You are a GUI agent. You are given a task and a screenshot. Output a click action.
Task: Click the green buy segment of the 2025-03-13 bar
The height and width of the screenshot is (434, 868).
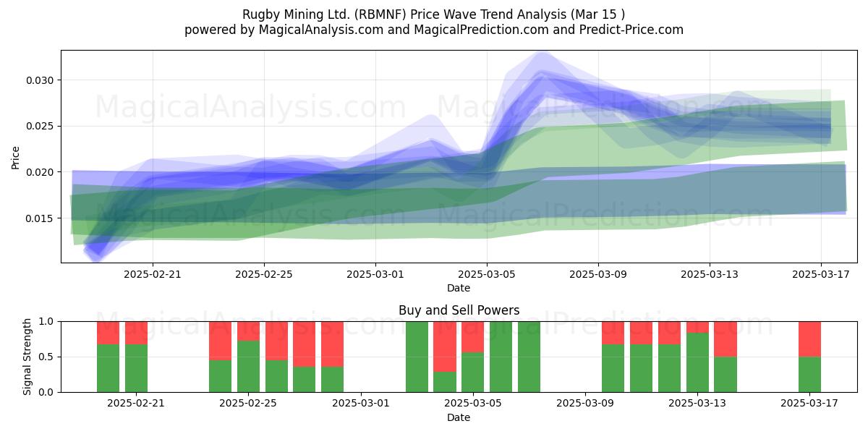(x=697, y=362)
